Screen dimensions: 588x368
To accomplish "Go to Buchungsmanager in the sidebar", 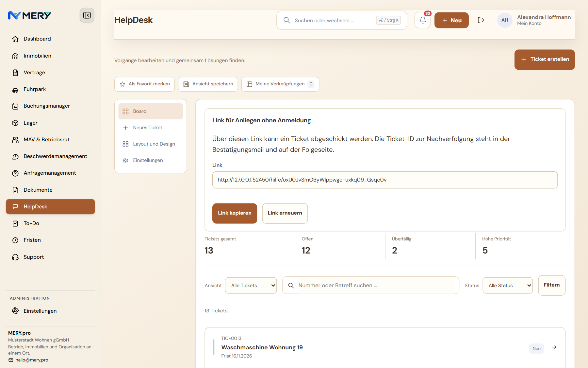I will tap(50, 106).
